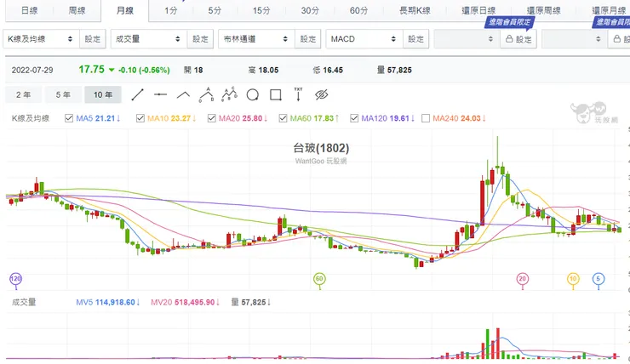Click the tallest green volume bar
The width and height of the screenshot is (630, 364).
[x=487, y=344]
